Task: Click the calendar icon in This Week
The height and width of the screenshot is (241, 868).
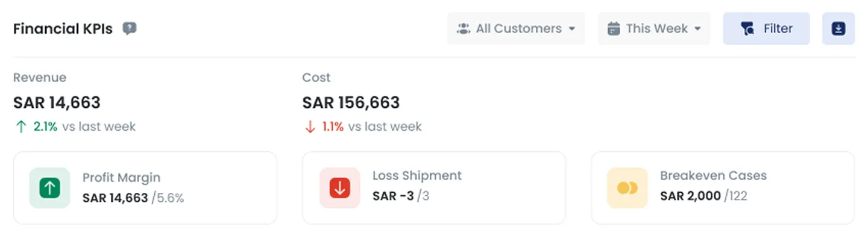Action: (614, 28)
